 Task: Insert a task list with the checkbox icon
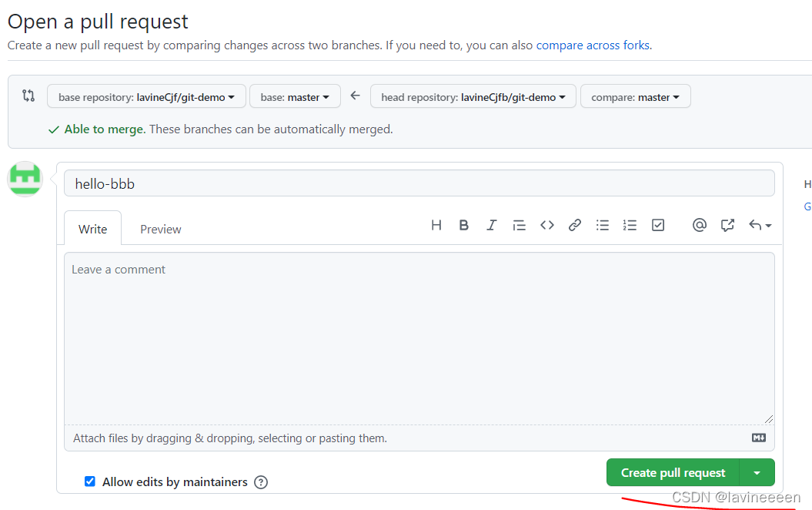point(657,225)
